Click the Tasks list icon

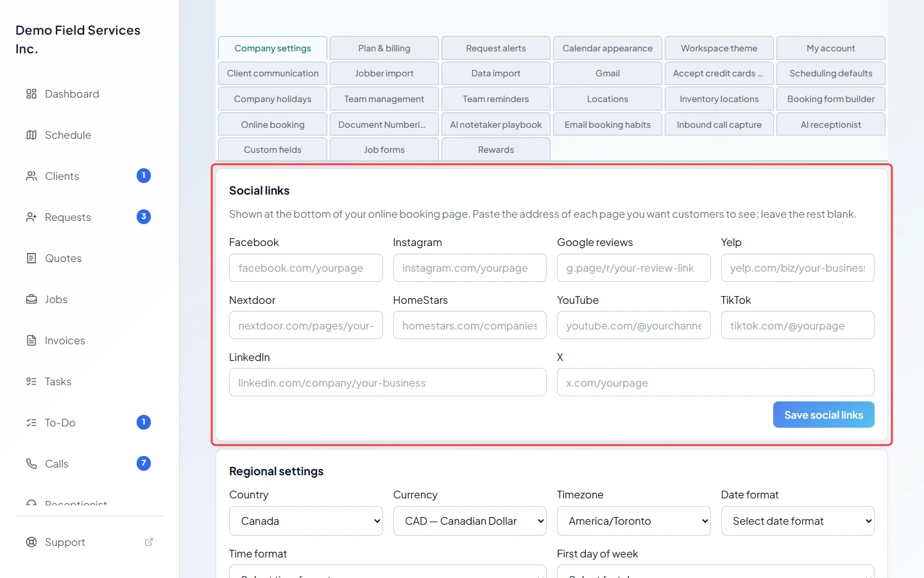pyautogui.click(x=31, y=381)
